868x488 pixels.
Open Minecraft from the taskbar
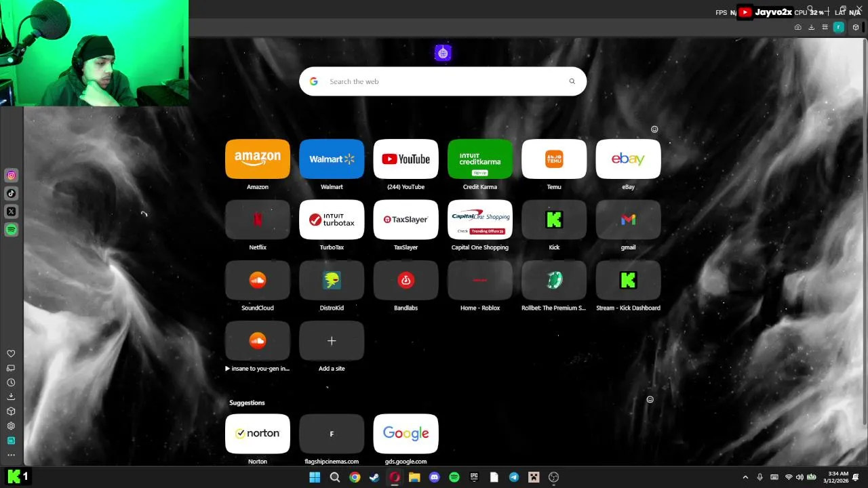point(534,477)
